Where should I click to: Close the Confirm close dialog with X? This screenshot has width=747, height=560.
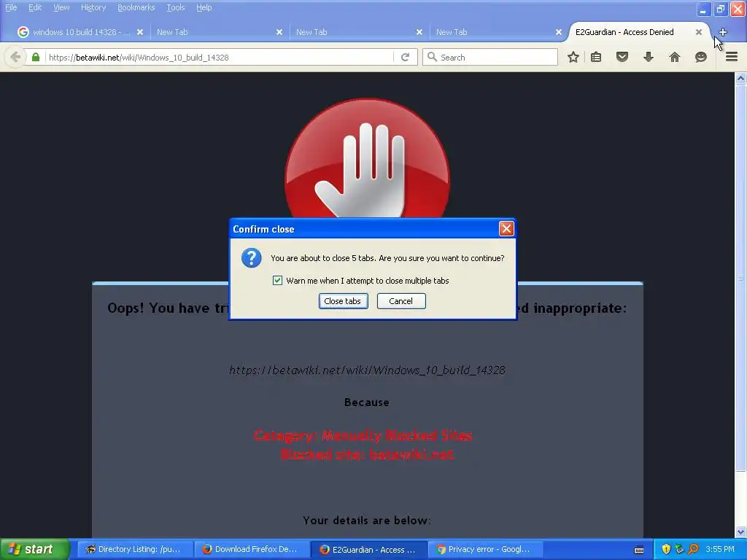506,229
